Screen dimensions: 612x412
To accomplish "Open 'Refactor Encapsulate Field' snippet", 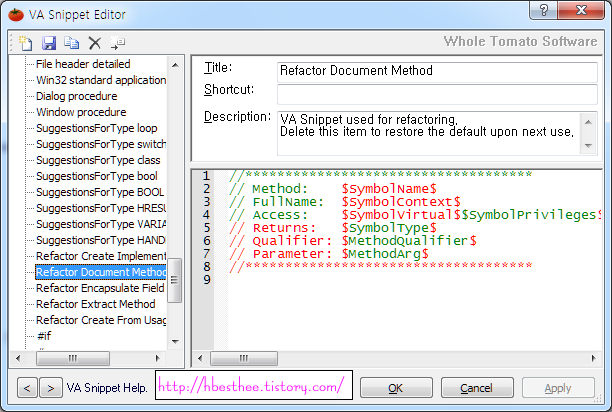I will (x=100, y=288).
